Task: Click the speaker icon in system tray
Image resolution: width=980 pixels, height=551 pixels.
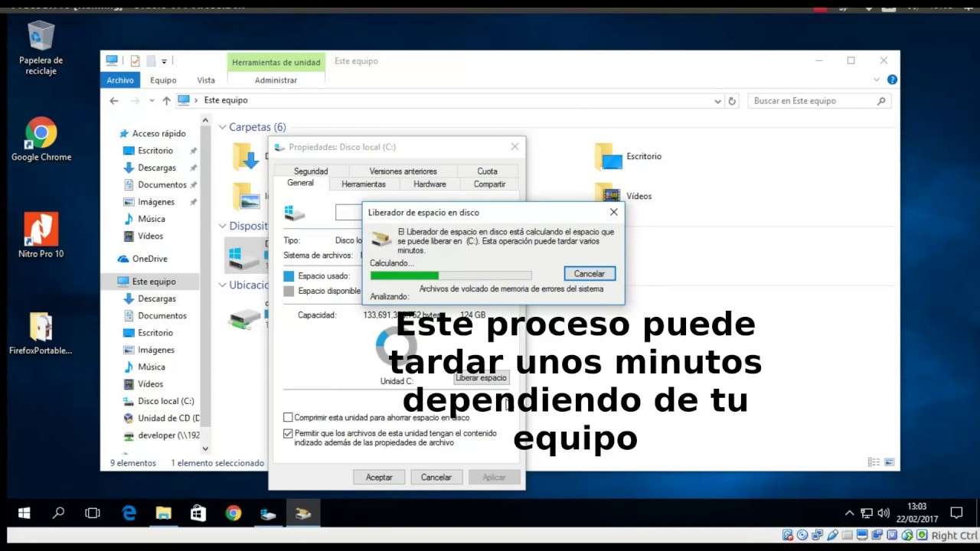Action: (x=884, y=513)
